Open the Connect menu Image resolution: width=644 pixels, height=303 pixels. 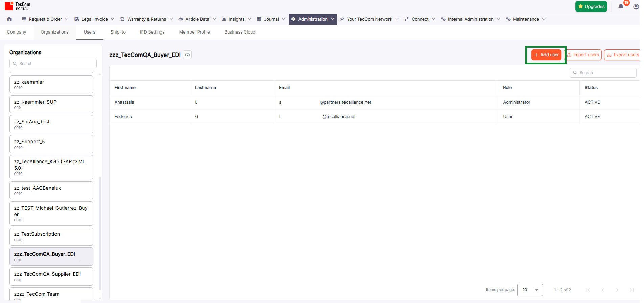point(420,19)
